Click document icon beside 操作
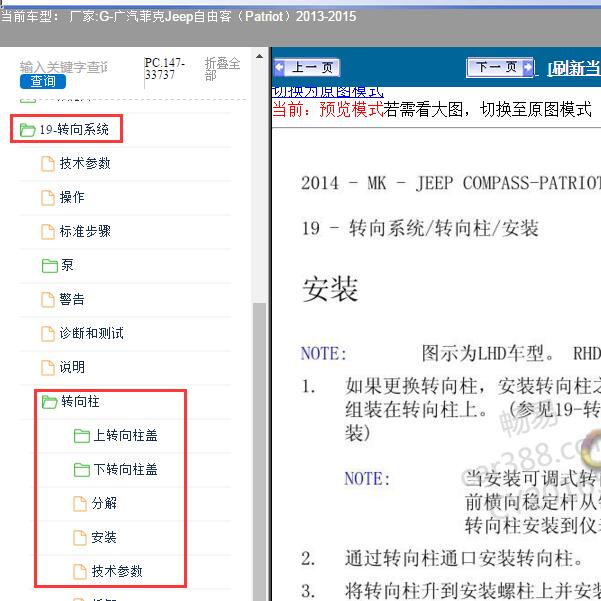 point(48,198)
